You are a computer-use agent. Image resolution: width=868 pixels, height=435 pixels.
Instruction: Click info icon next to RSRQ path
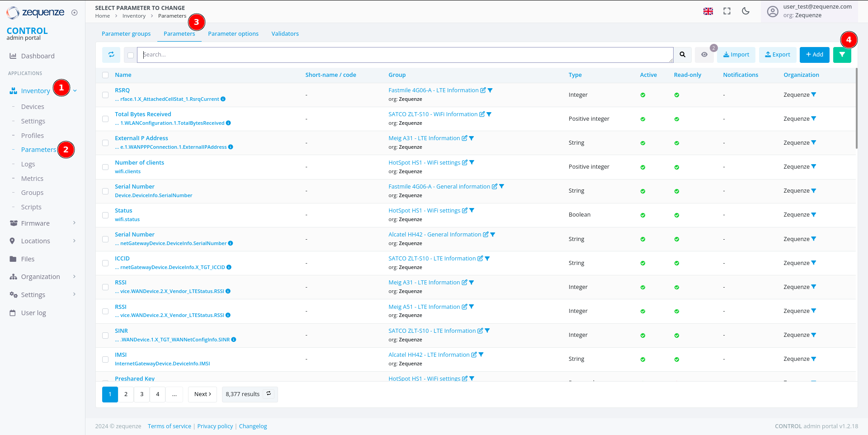coord(223,99)
